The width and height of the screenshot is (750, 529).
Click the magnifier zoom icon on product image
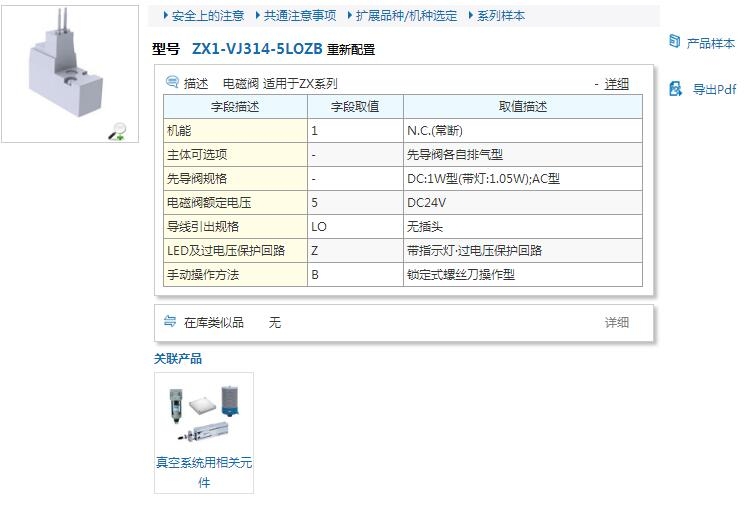tap(118, 130)
